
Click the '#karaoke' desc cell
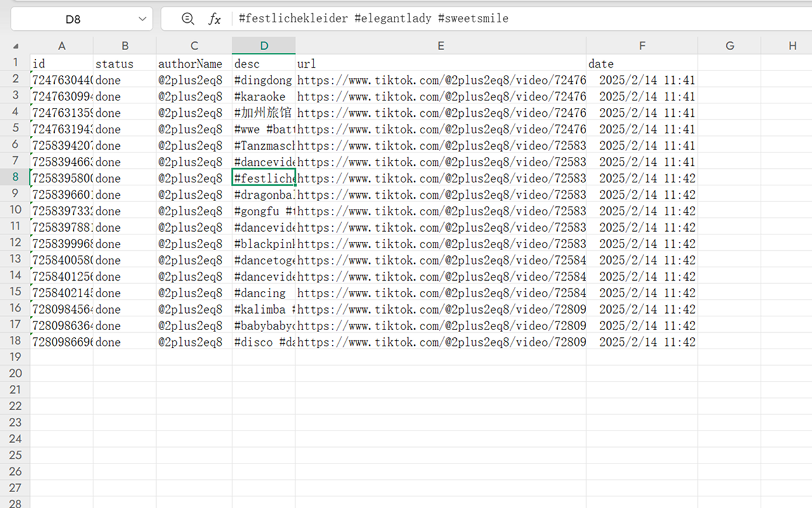coord(261,97)
